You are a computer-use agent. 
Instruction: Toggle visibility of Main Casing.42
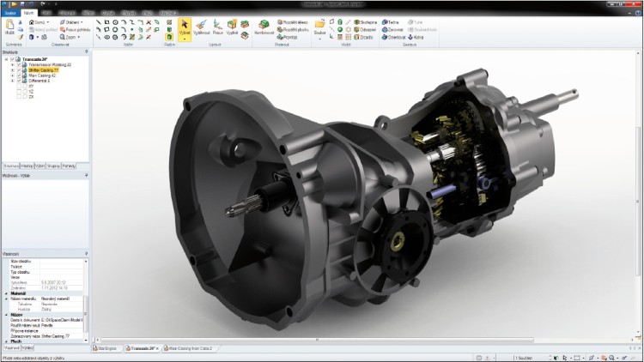click(x=20, y=75)
